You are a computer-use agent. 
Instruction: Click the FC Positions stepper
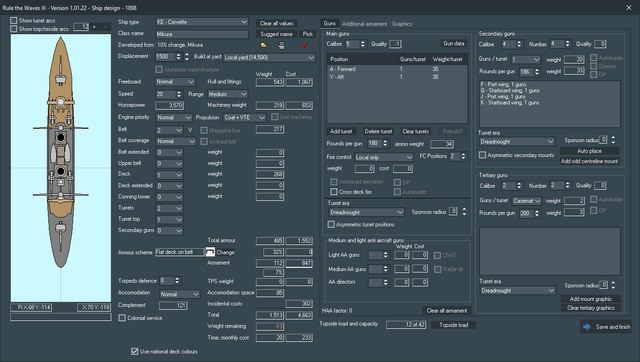463,156
